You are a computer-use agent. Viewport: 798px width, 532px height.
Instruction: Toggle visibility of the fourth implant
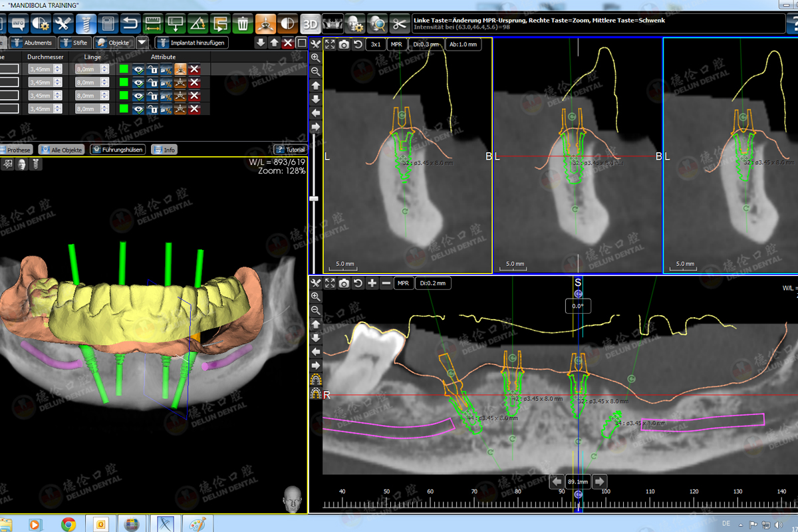[x=138, y=109]
